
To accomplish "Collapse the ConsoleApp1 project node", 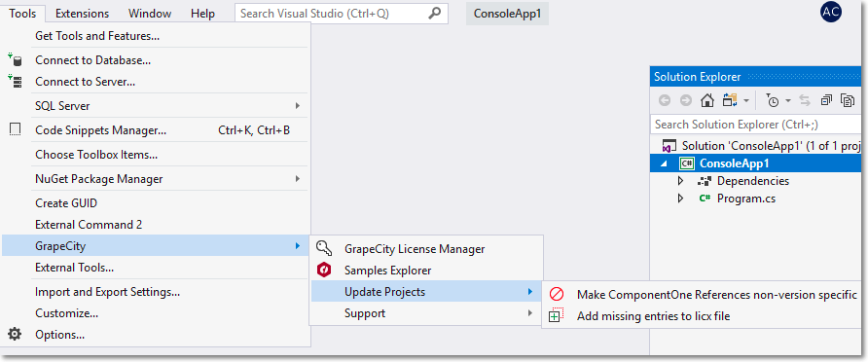I will coord(665,163).
